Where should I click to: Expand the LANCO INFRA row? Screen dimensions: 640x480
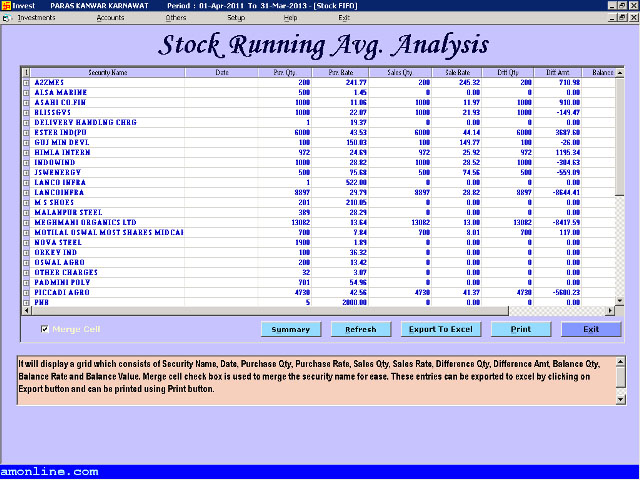point(26,184)
